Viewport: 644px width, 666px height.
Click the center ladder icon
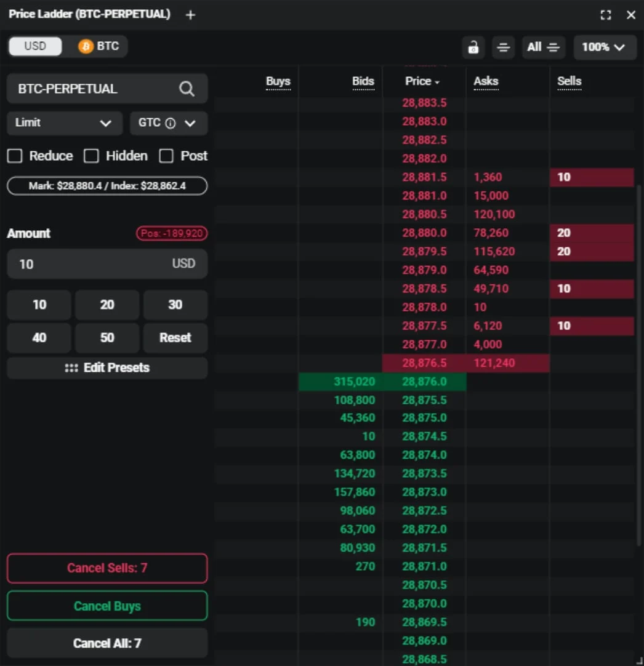click(504, 47)
